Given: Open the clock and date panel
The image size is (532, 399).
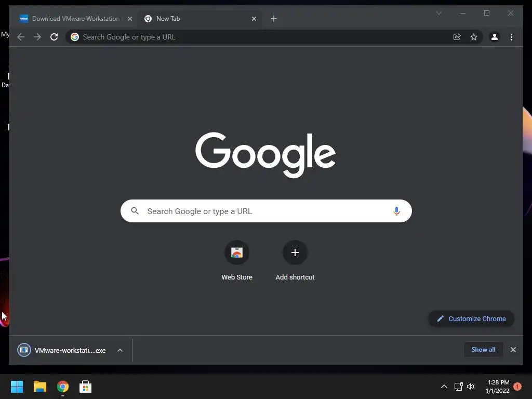Looking at the screenshot, I should [498, 387].
